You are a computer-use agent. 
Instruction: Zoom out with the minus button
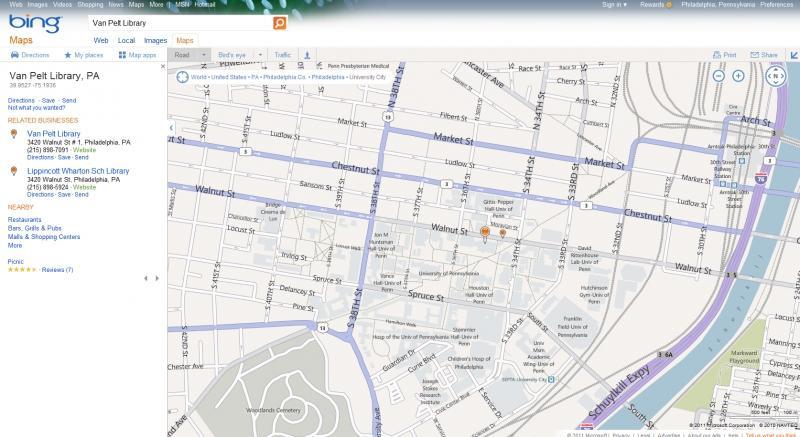point(718,76)
